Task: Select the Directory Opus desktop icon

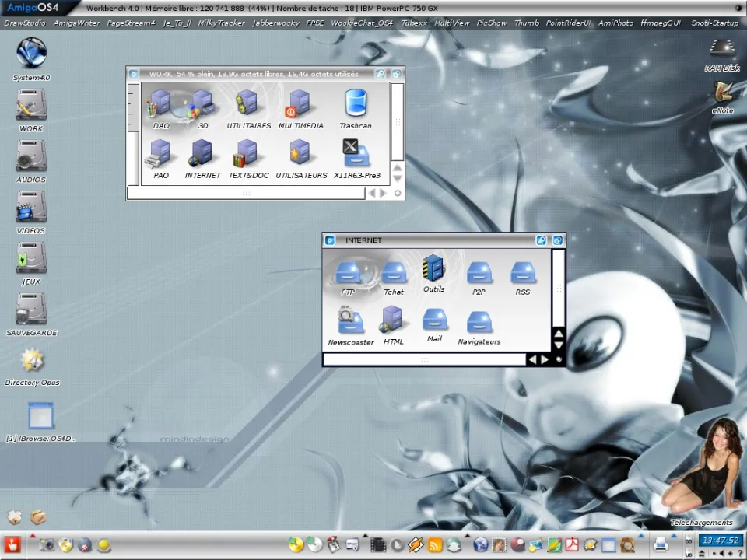Action: [x=32, y=360]
